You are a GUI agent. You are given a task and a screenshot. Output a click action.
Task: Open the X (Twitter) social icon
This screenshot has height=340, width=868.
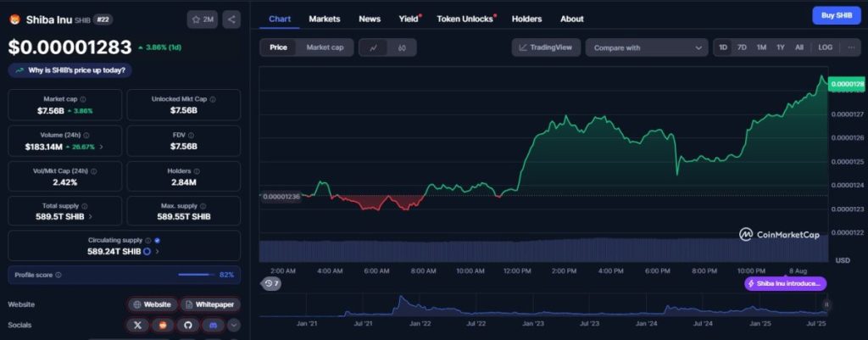(137, 325)
